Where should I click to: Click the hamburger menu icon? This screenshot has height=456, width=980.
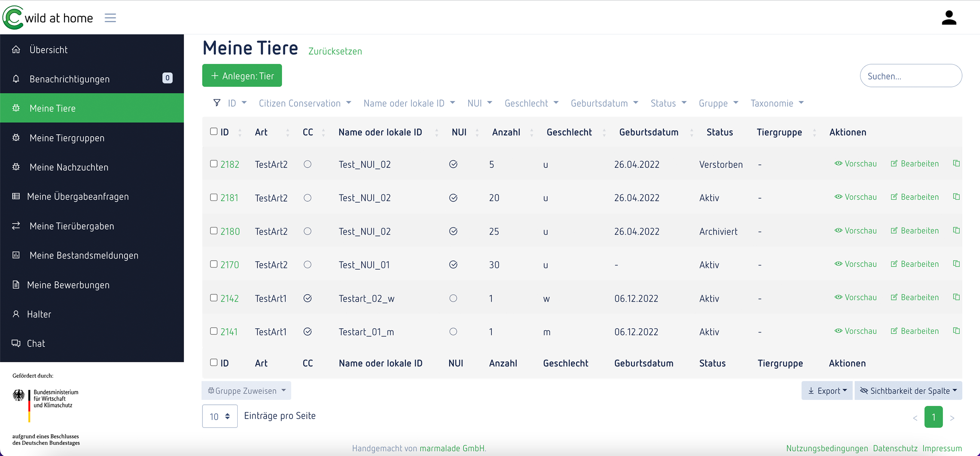110,18
